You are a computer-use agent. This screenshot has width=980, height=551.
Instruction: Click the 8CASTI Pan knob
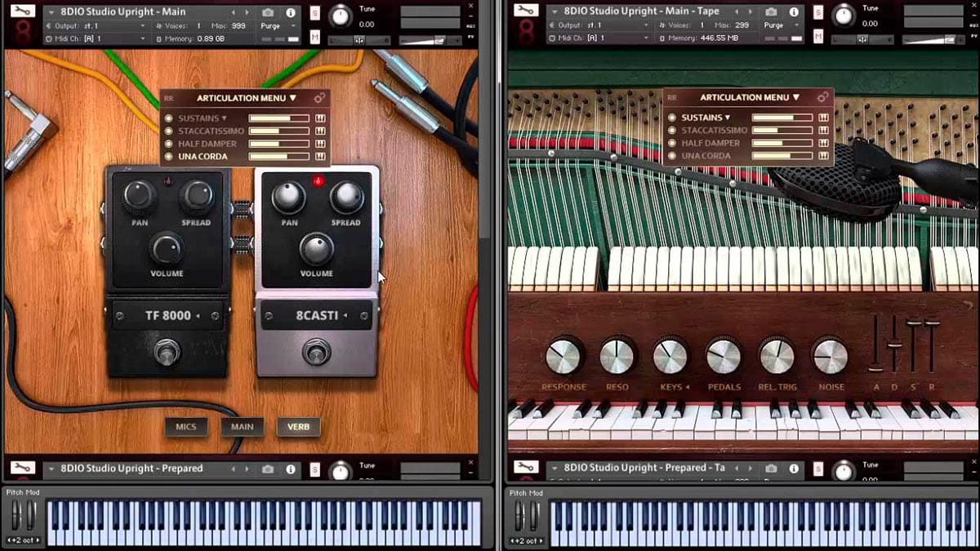287,197
